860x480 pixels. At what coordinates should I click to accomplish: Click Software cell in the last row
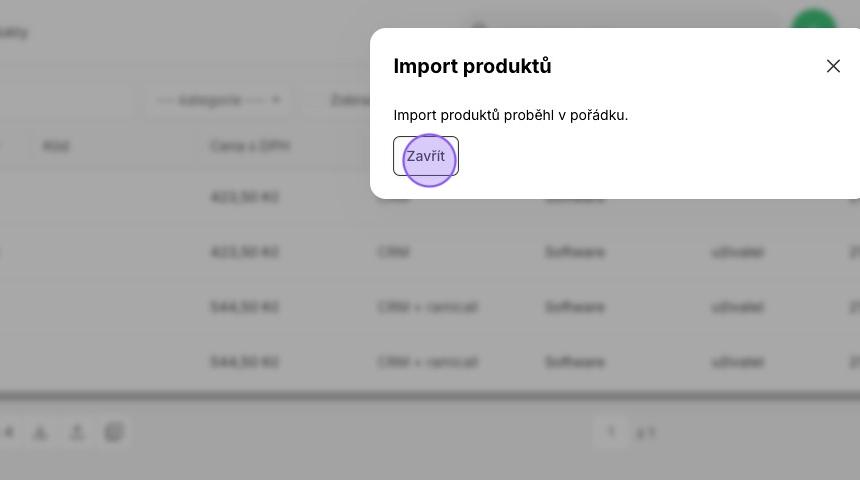click(575, 362)
